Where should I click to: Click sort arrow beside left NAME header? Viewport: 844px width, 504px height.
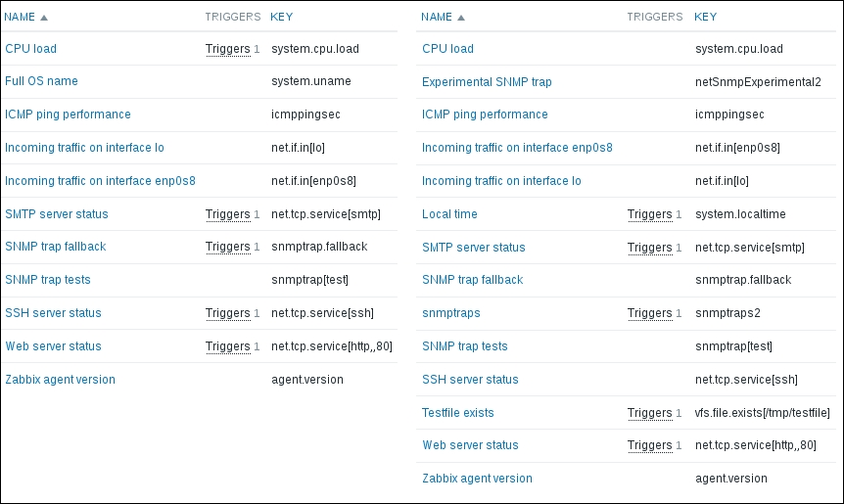pyautogui.click(x=44, y=18)
